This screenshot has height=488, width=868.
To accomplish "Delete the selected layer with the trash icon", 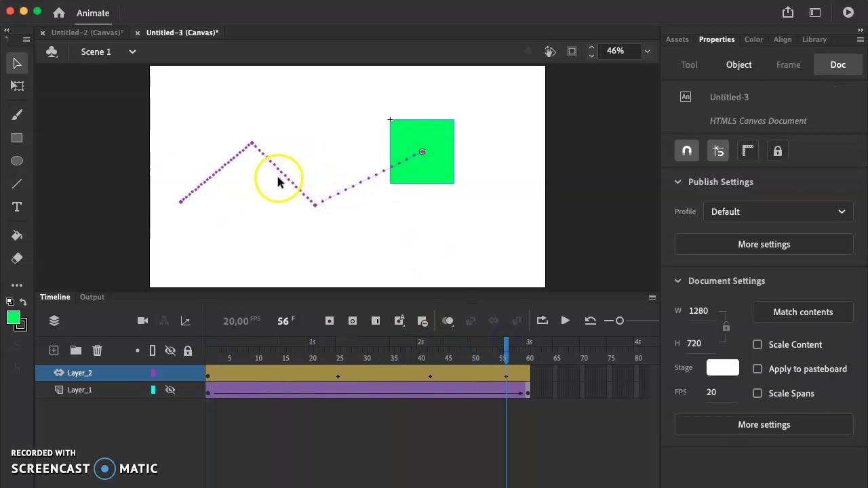I will coord(97,350).
